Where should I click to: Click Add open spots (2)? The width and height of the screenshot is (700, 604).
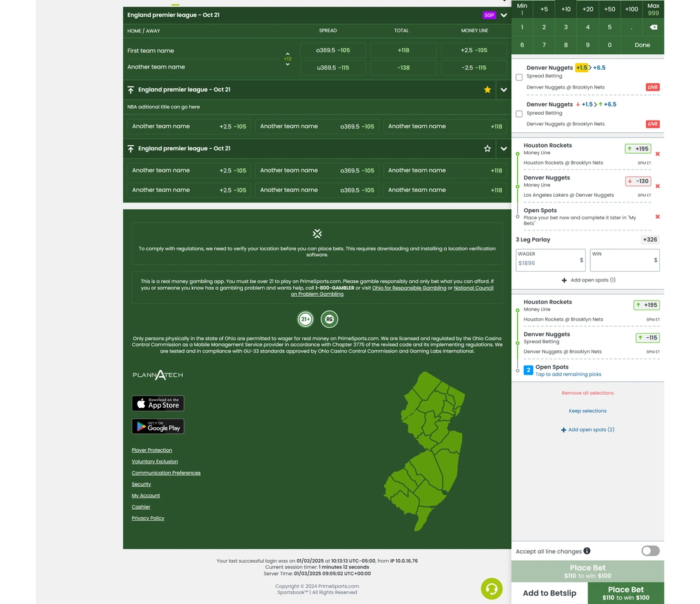(588, 430)
